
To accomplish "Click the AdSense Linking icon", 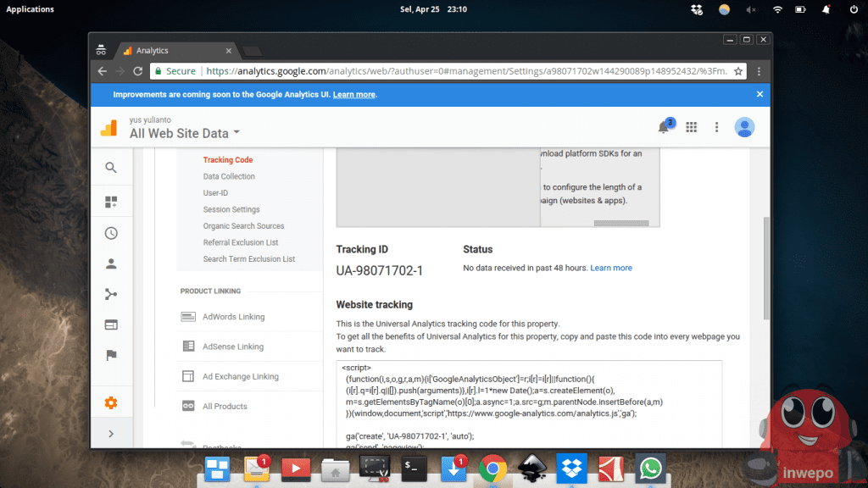I will pos(188,347).
